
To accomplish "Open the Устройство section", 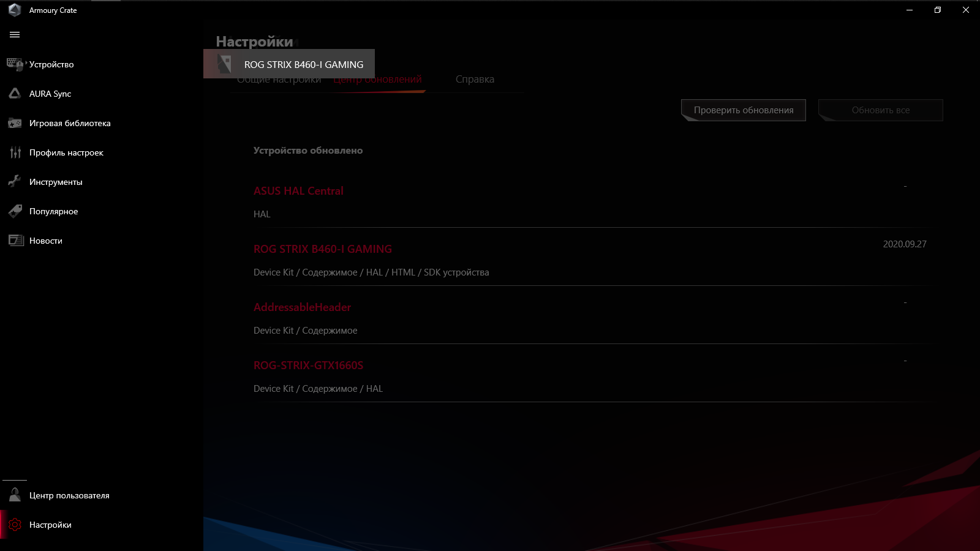I will 51,64.
